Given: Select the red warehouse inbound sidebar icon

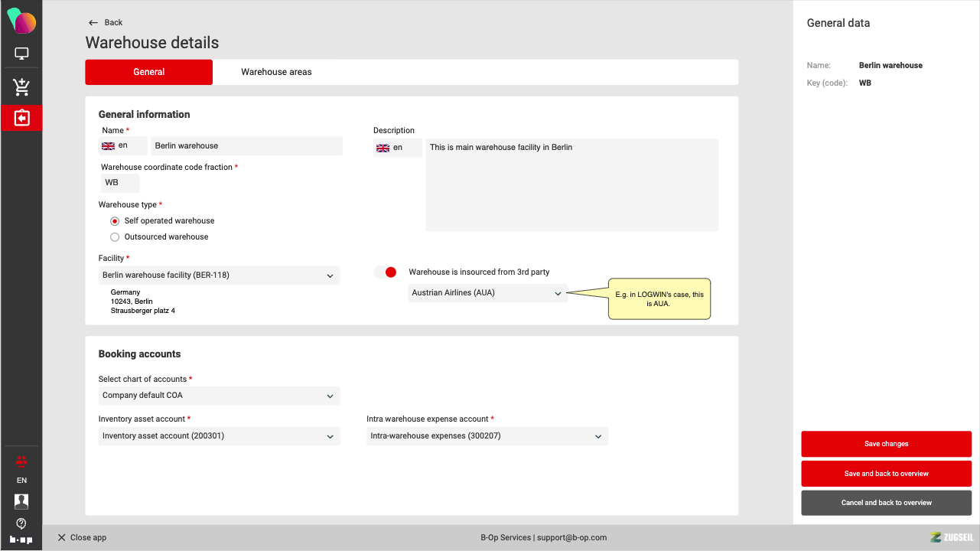Looking at the screenshot, I should click(21, 118).
